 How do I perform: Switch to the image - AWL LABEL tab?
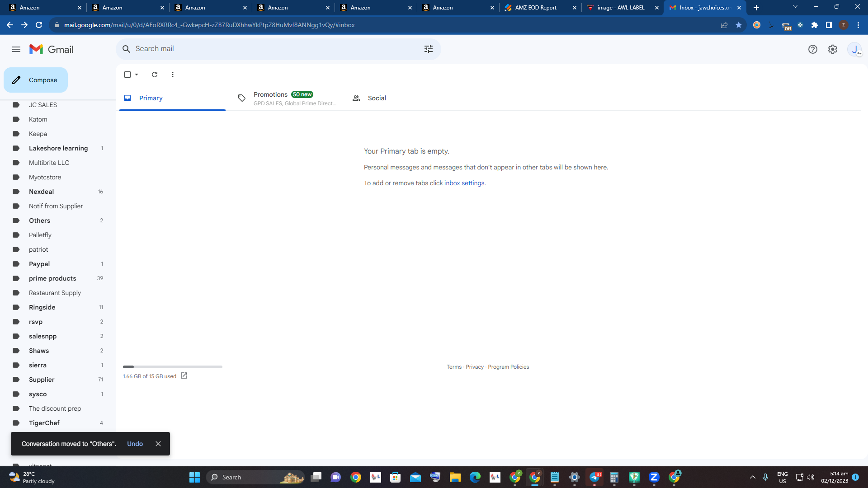pos(623,8)
